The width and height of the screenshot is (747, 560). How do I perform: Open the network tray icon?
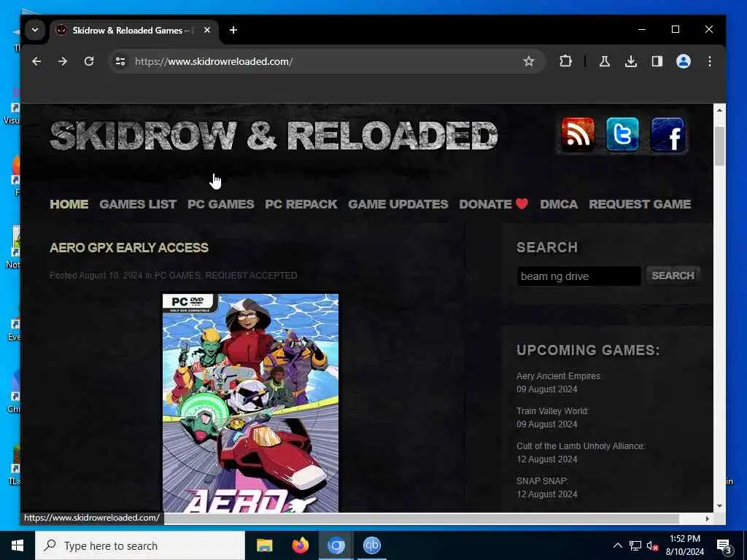[635, 545]
